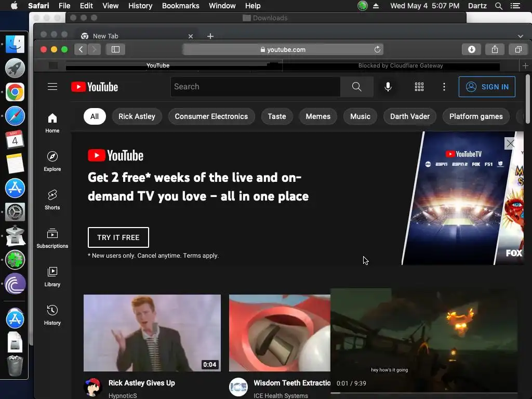Go to Home in sidebar
Image resolution: width=532 pixels, height=399 pixels.
(52, 123)
